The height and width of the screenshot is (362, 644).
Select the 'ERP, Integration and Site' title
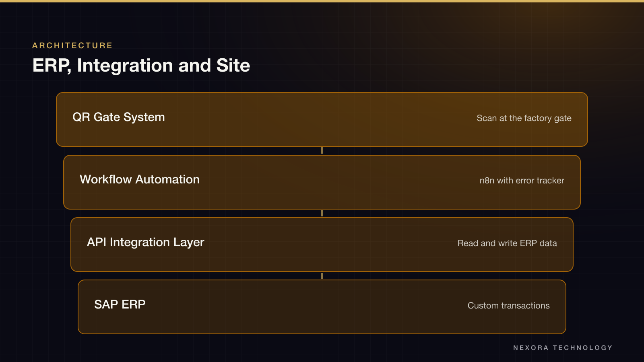click(141, 66)
